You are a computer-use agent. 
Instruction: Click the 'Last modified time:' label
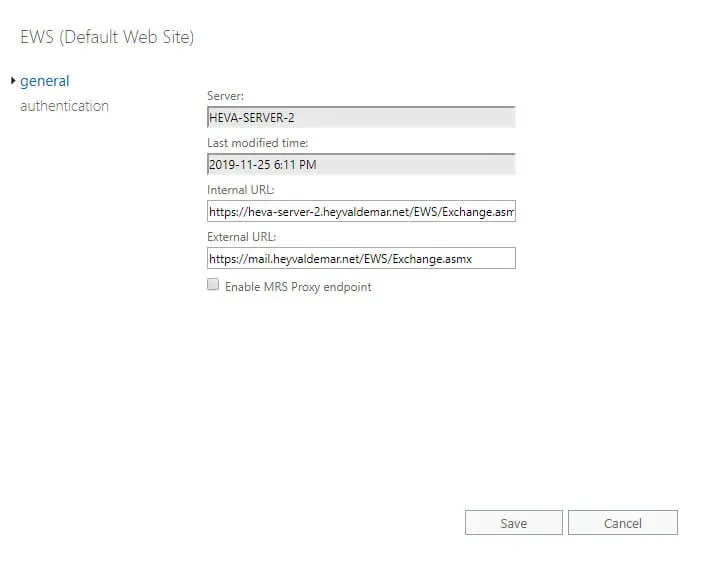pyautogui.click(x=258, y=143)
